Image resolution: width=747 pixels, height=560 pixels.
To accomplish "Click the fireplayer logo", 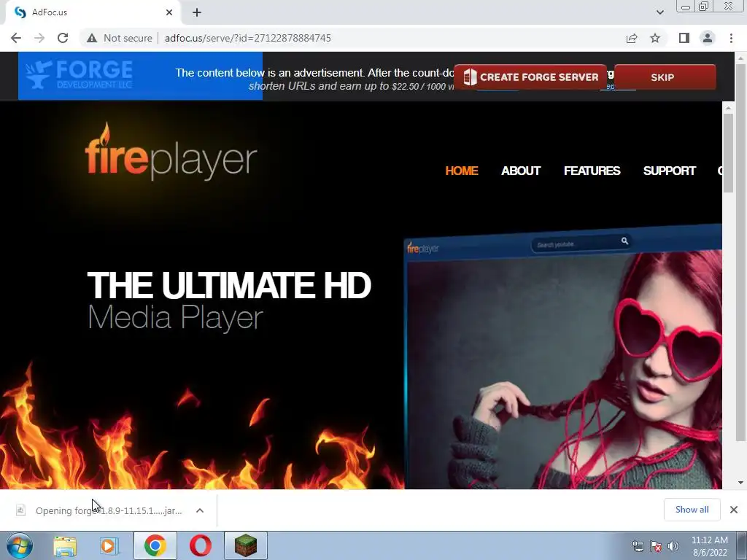I will coord(171,152).
